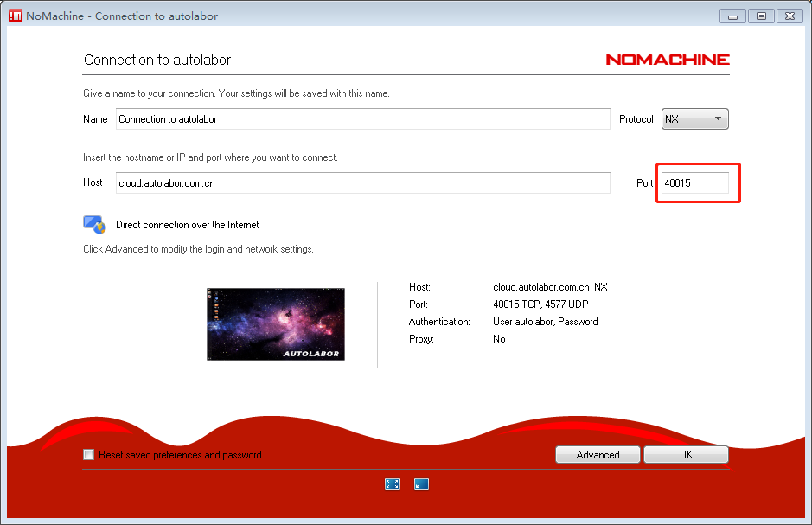Screen dimensions: 812x525
Task: Click the NOMACHINE logo
Action: pos(667,60)
